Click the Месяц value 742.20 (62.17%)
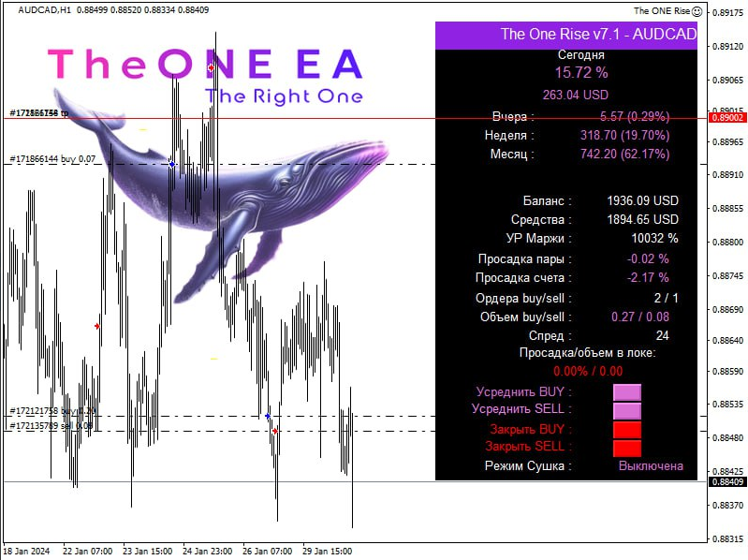Image resolution: width=748 pixels, height=560 pixels. coord(625,155)
